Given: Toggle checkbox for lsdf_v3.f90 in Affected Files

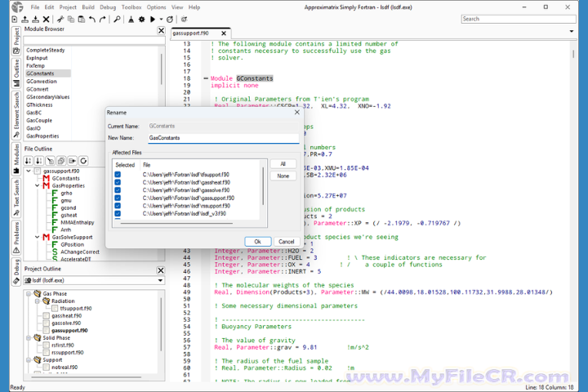Looking at the screenshot, I should (x=118, y=213).
